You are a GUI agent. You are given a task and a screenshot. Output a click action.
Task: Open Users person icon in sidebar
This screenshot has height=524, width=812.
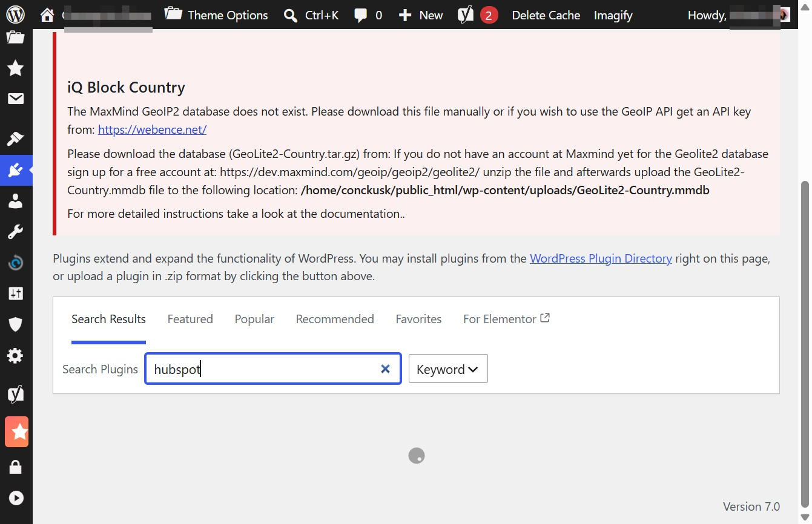16,201
